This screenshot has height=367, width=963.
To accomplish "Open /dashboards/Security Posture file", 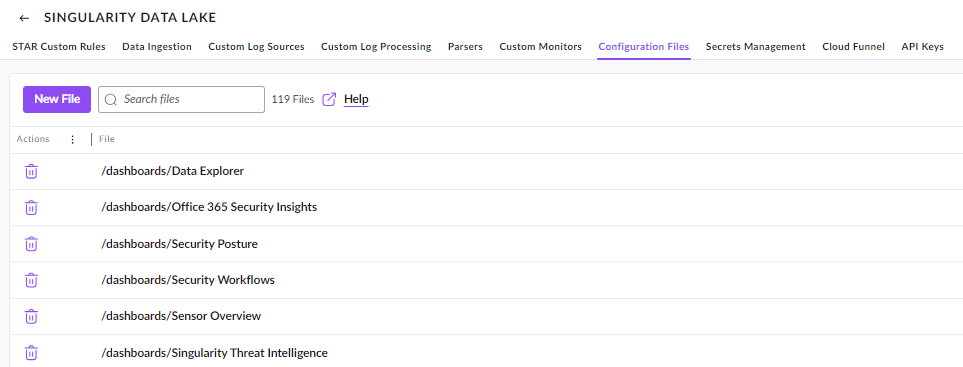I will pyautogui.click(x=179, y=244).
